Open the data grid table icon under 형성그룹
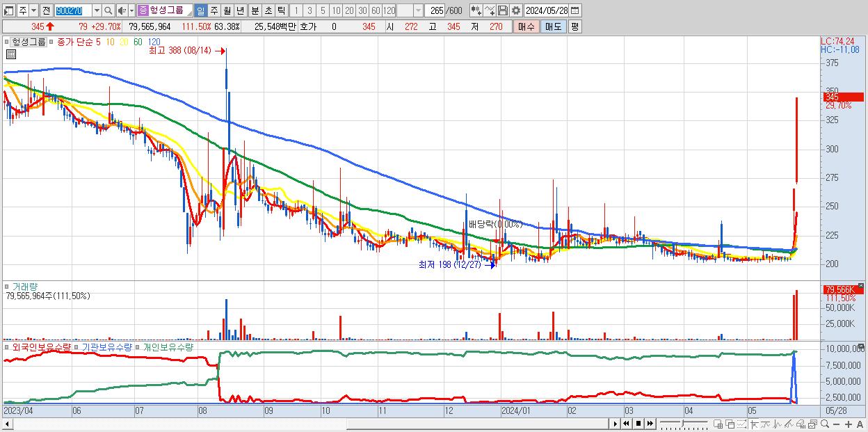868x432 pixels. pyautogui.click(x=11, y=54)
